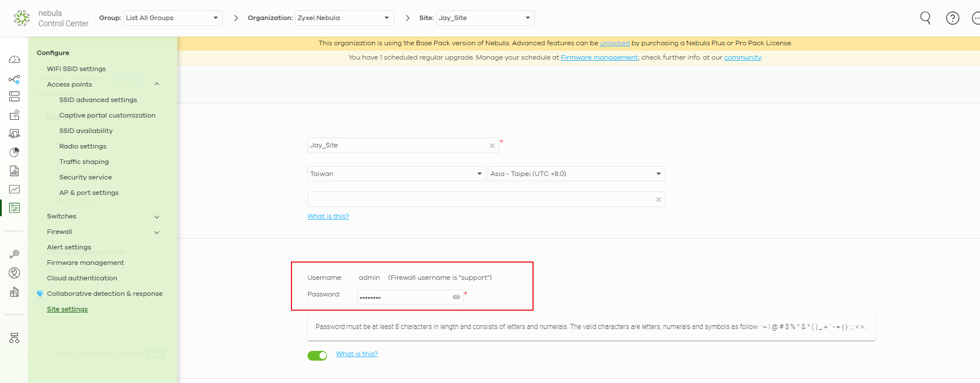Follow the Firmware management link in banner
The width and height of the screenshot is (980, 383).
click(x=599, y=57)
